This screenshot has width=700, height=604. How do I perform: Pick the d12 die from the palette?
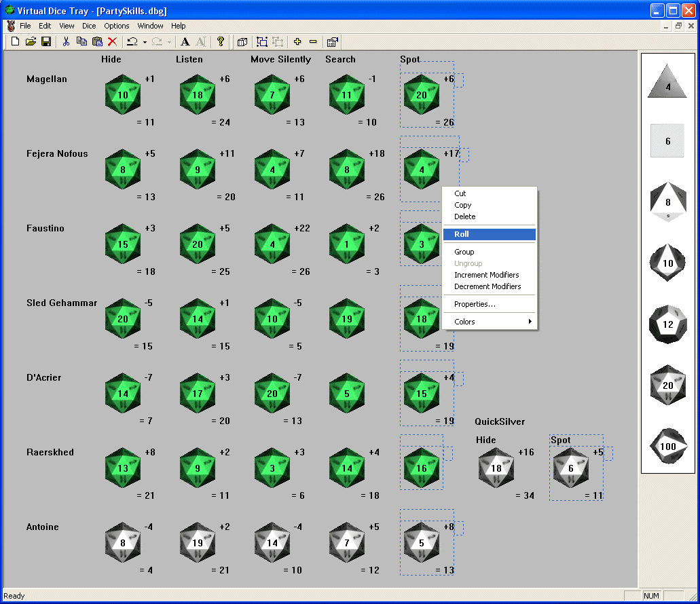coord(667,324)
